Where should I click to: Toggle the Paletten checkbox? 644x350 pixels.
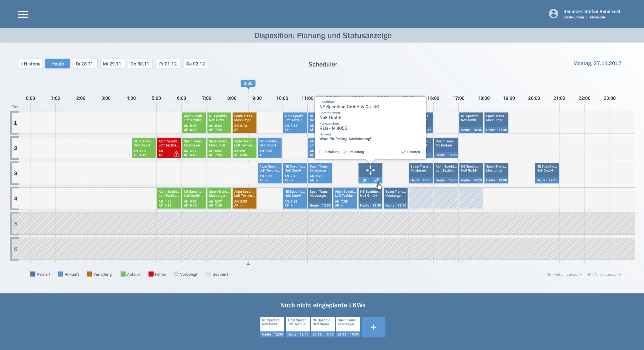(x=404, y=152)
